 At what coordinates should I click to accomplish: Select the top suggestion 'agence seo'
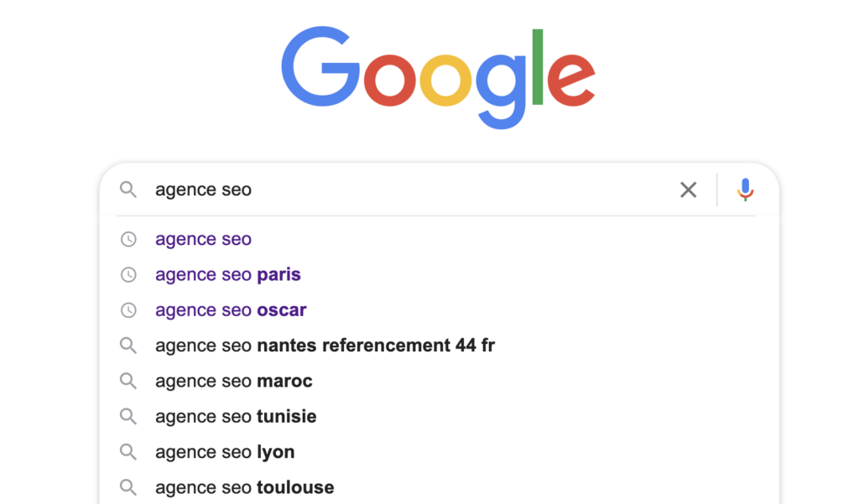[203, 239]
